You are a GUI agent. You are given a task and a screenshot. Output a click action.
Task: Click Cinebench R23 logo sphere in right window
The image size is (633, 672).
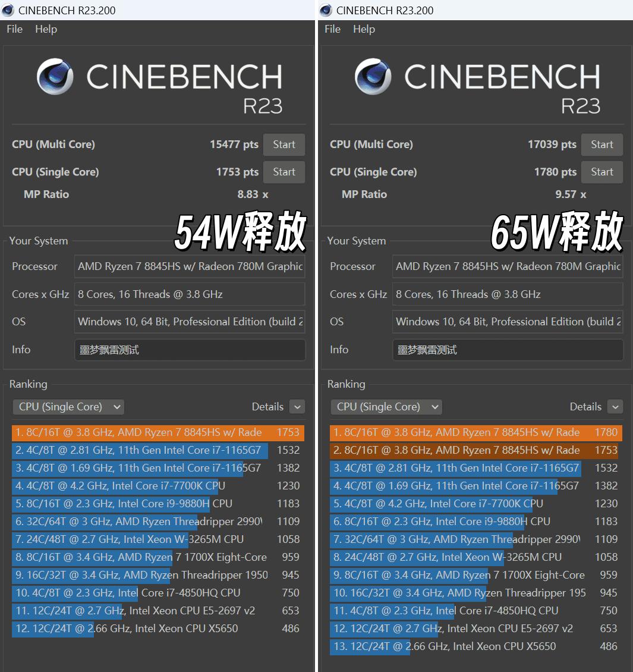[x=373, y=76]
